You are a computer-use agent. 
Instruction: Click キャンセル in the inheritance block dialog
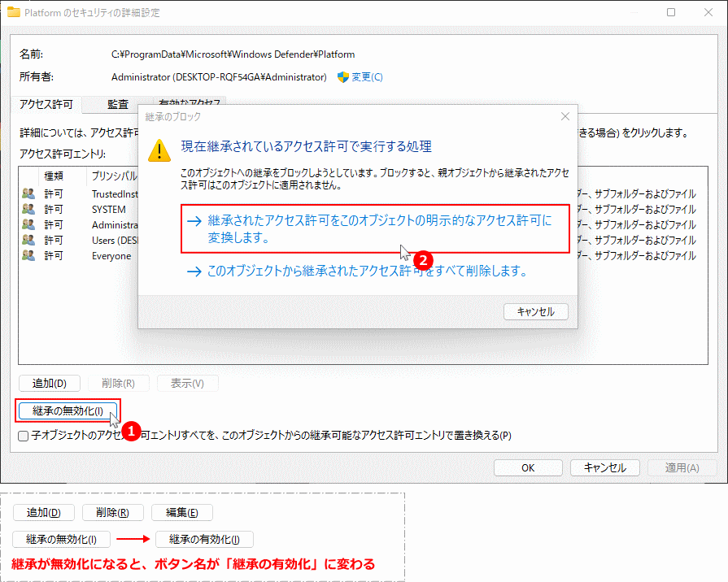[536, 312]
